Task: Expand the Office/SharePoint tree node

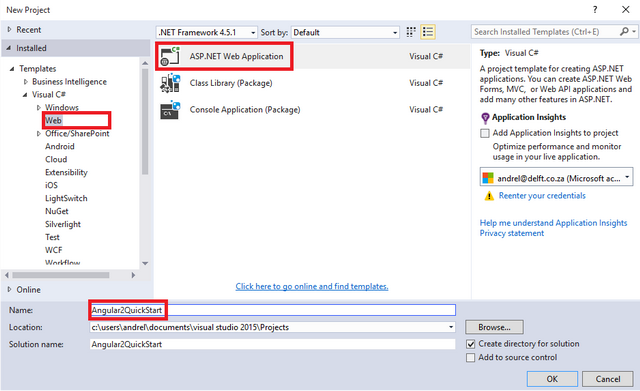Action: (39, 133)
